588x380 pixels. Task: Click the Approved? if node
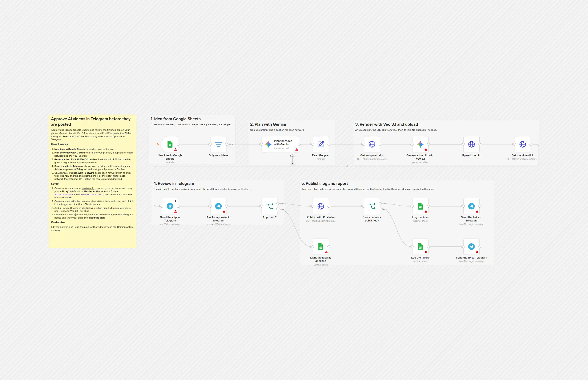270,206
